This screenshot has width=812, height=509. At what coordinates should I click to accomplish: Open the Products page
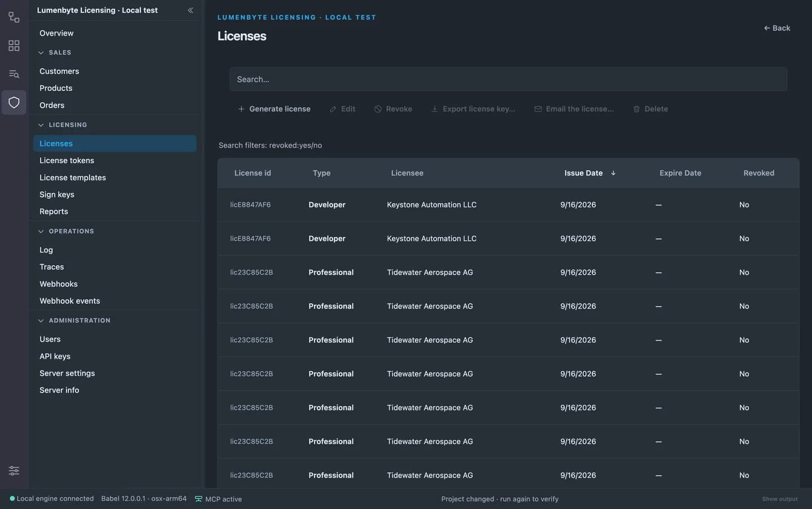pos(115,88)
